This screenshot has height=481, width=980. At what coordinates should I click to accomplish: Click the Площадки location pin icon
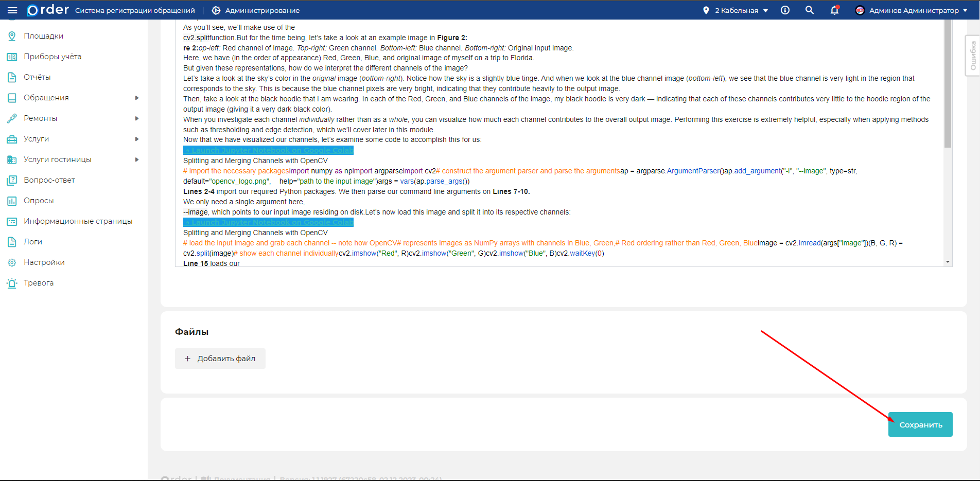point(12,36)
